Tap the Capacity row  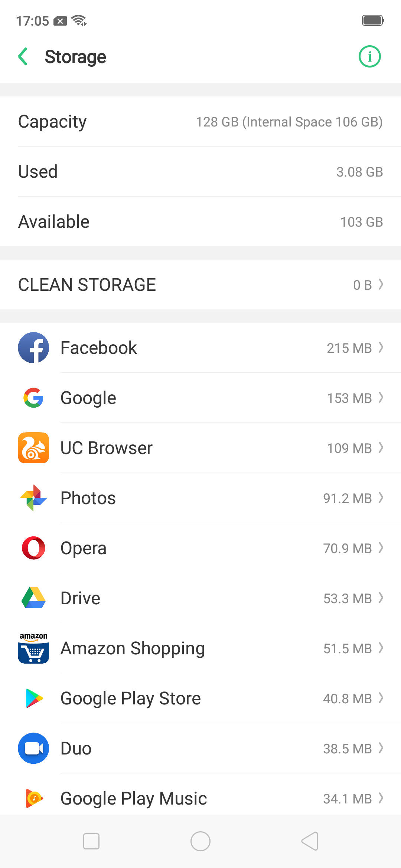pos(200,122)
